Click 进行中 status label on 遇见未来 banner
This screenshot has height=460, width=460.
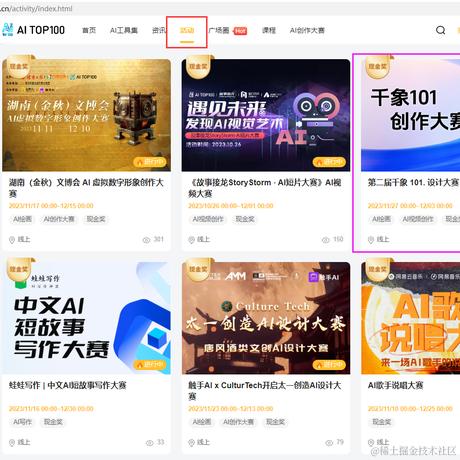click(x=329, y=162)
